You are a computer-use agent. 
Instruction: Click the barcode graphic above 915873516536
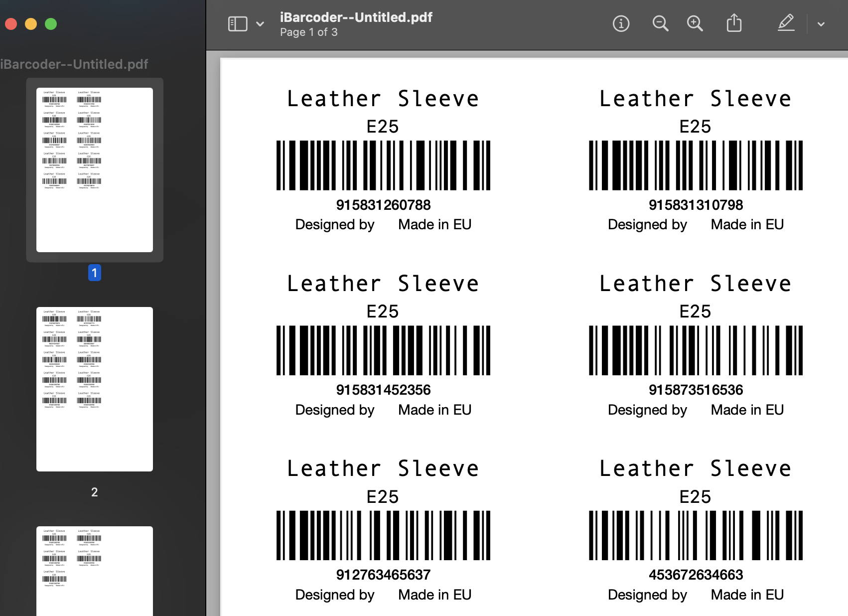pyautogui.click(x=696, y=350)
